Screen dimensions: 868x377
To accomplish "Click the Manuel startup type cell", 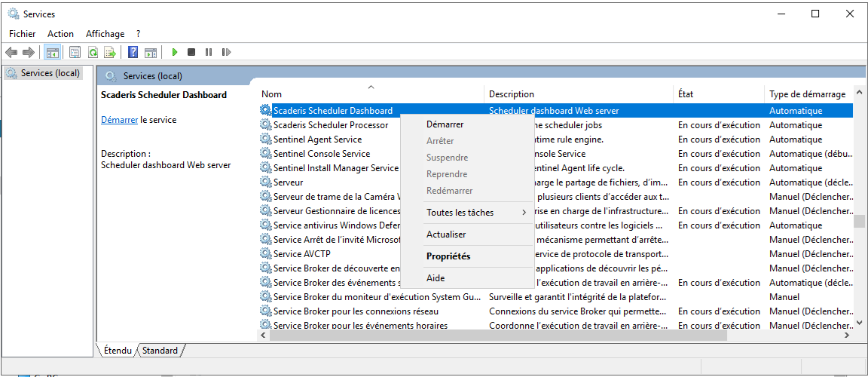I will [x=784, y=297].
